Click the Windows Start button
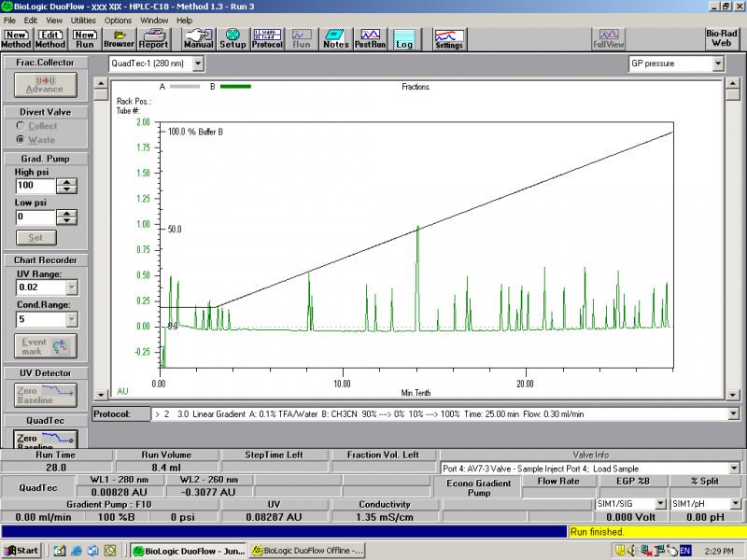Image resolution: width=747 pixels, height=560 pixels. click(x=21, y=551)
